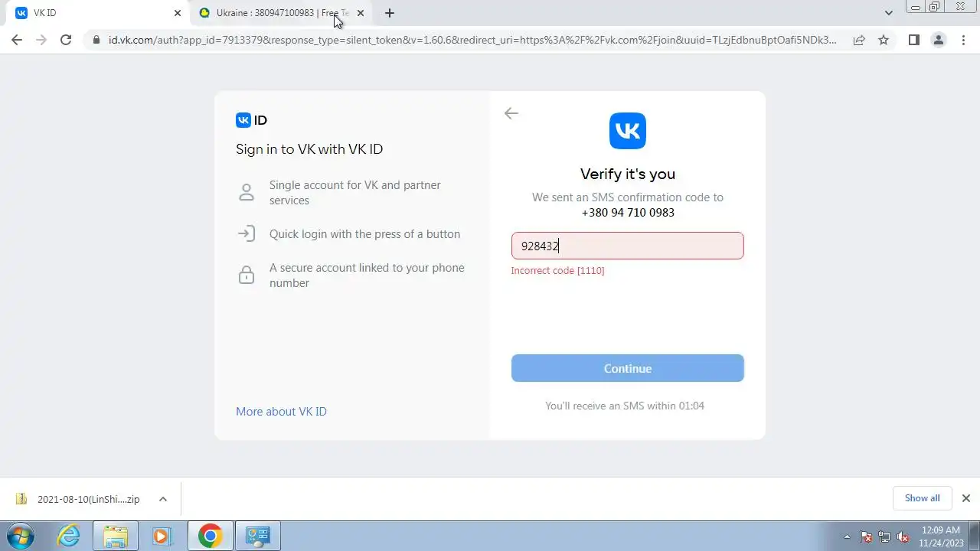The width and height of the screenshot is (980, 551).
Task: Click the blue VK logo above the heading
Action: point(628,131)
